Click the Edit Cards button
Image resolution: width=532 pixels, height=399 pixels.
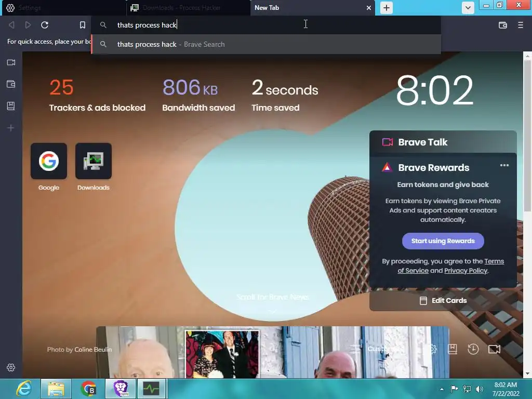[x=443, y=300]
